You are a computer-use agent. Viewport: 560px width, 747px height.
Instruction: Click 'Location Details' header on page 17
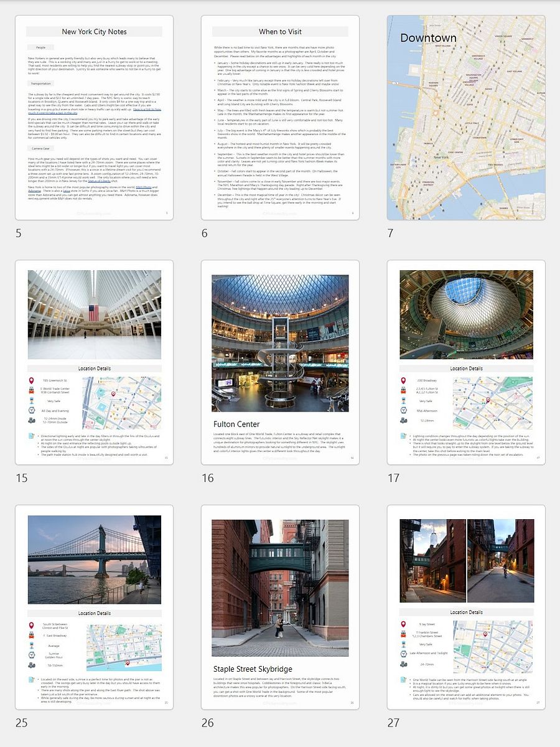[x=467, y=369]
